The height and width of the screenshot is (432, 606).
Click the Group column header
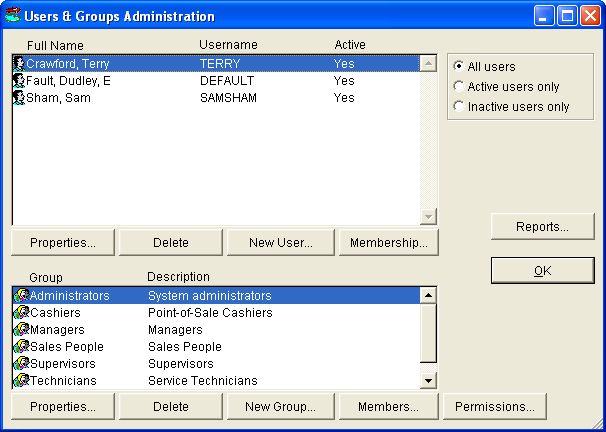click(46, 277)
